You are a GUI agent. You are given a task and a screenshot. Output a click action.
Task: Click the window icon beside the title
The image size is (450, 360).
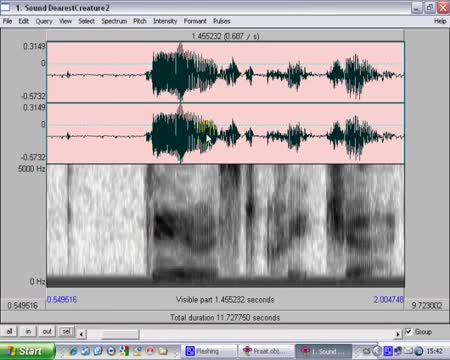pos(6,7)
